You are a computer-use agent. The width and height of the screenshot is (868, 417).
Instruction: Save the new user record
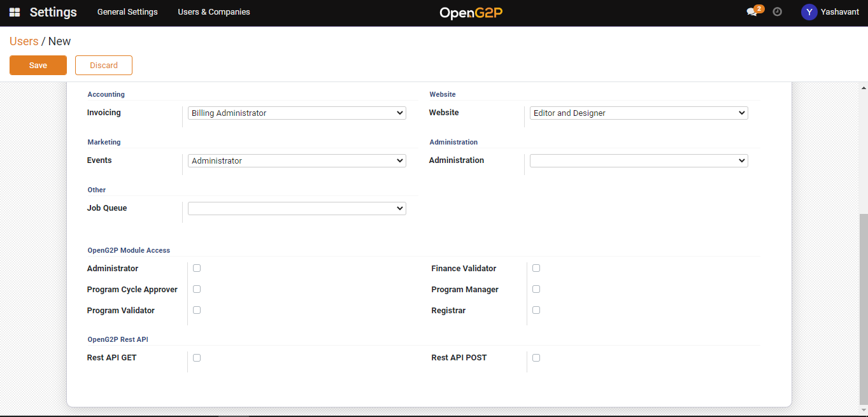38,66
